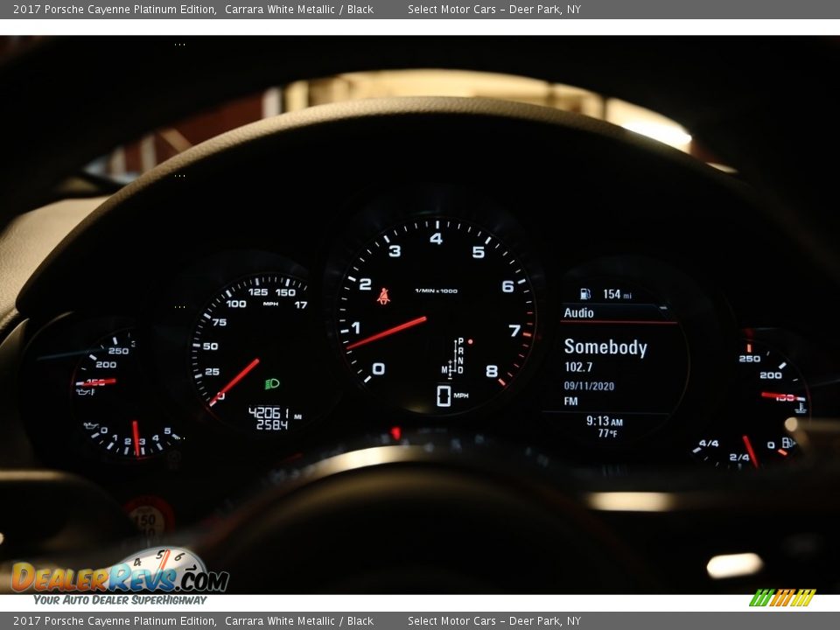This screenshot has height=630, width=840.
Task: Open the Audio heading in the display
Action: pyautogui.click(x=578, y=313)
